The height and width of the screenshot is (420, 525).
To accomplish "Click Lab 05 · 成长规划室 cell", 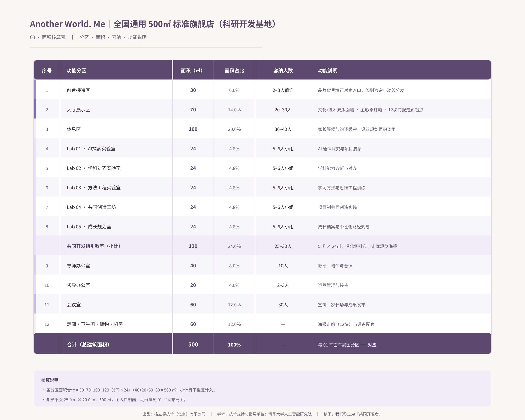I will [x=89, y=226].
